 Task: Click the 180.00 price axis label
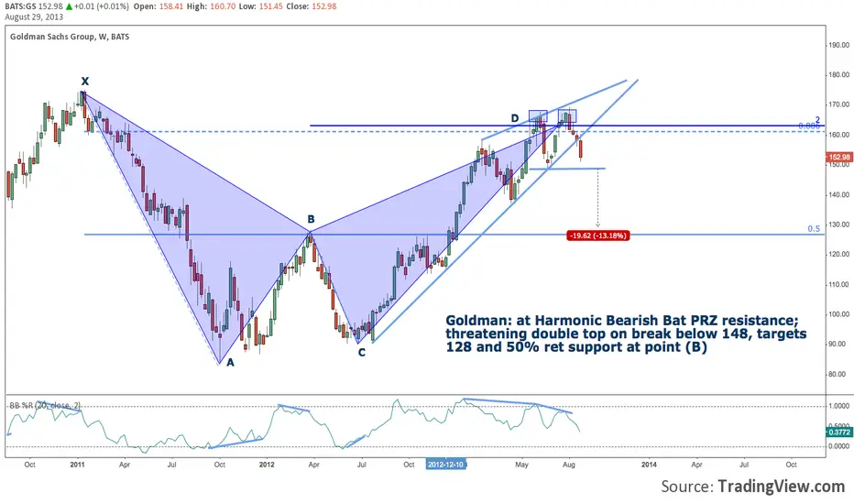pos(838,74)
